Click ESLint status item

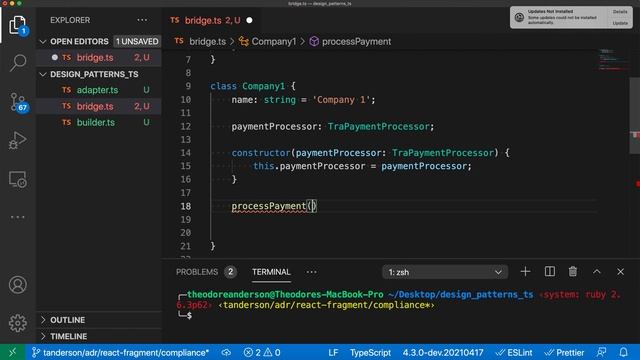[513, 352]
